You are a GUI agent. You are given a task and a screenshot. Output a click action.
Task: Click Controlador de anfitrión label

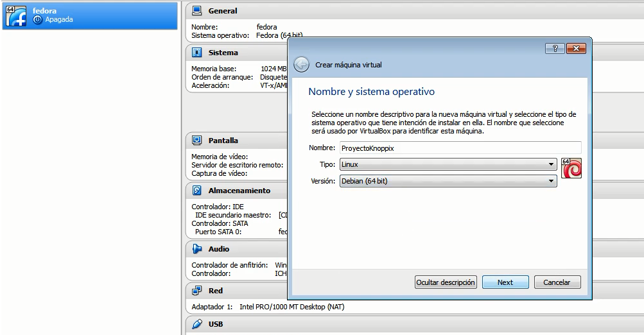230,265
